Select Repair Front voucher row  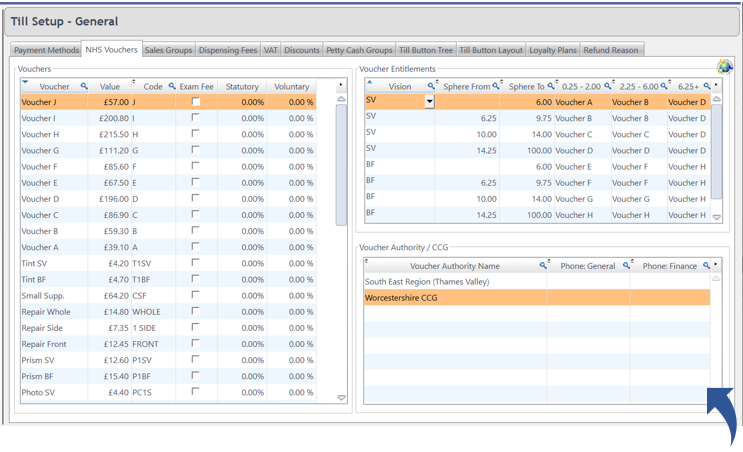tap(168, 344)
